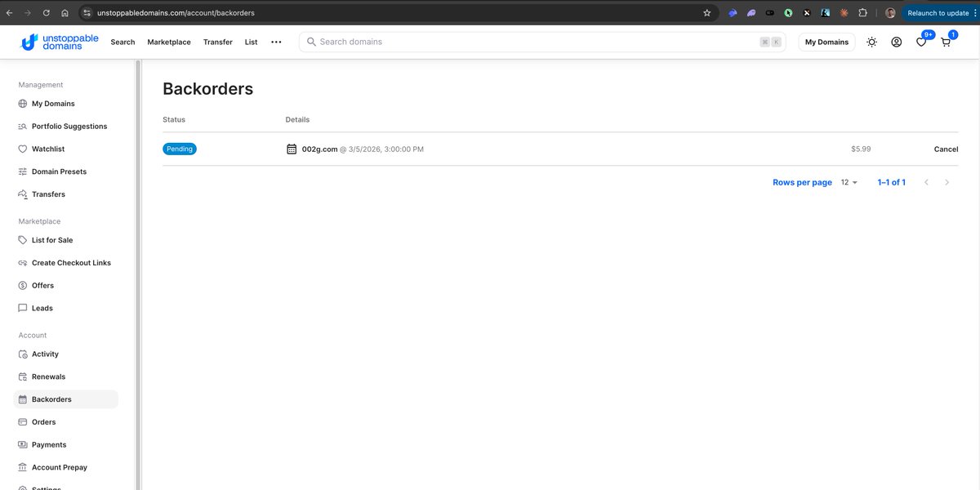The width and height of the screenshot is (980, 490).
Task: Click the sidebar vertical scrollbar
Action: pyautogui.click(x=138, y=274)
